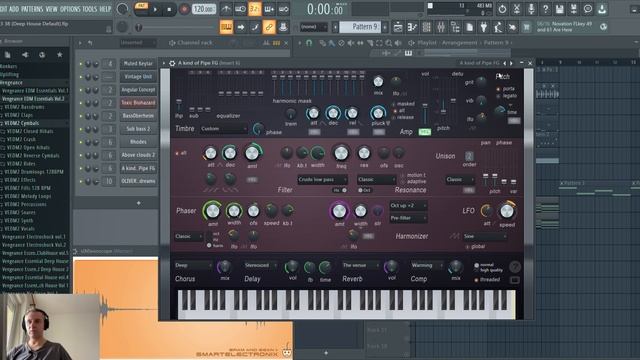
Task: Click the record button in the transport bar
Action: coord(184,9)
